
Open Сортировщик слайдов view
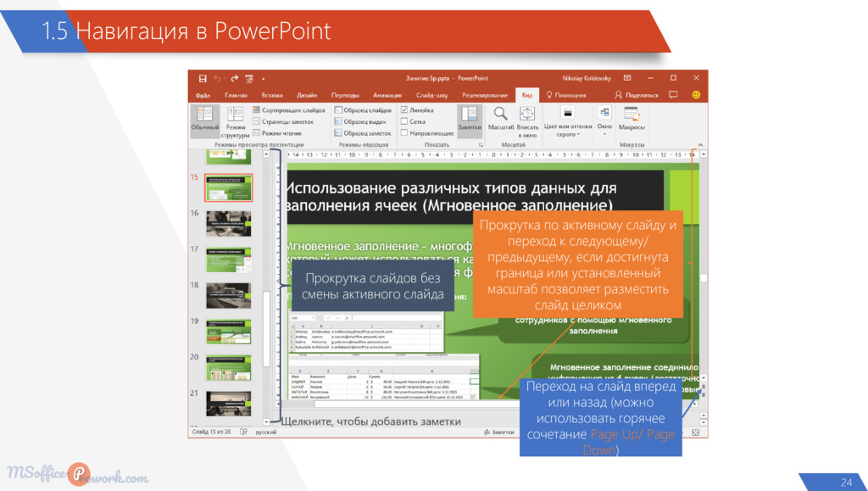289,110
